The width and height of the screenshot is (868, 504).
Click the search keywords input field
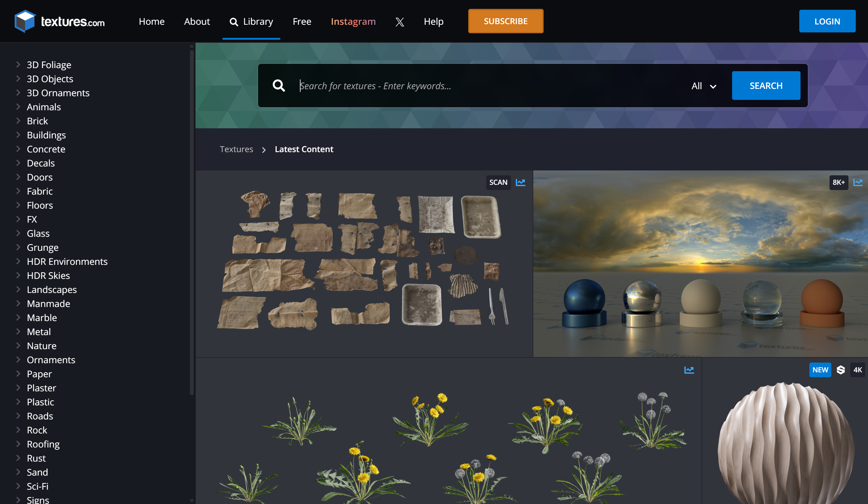tap(413, 86)
